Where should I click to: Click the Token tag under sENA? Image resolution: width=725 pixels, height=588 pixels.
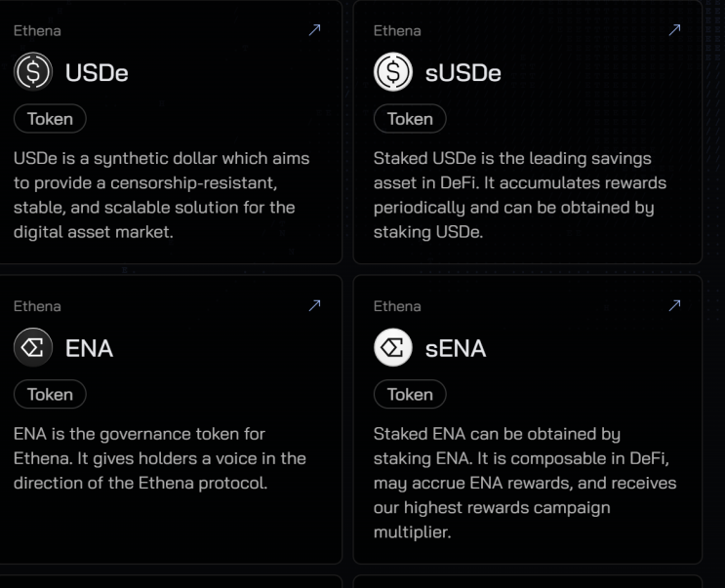coord(410,395)
